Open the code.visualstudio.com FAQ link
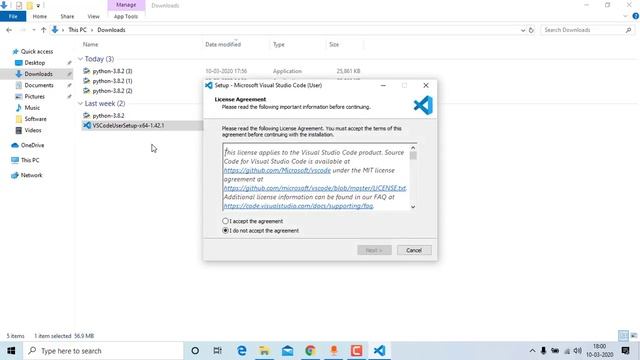640x360 pixels. click(298, 206)
